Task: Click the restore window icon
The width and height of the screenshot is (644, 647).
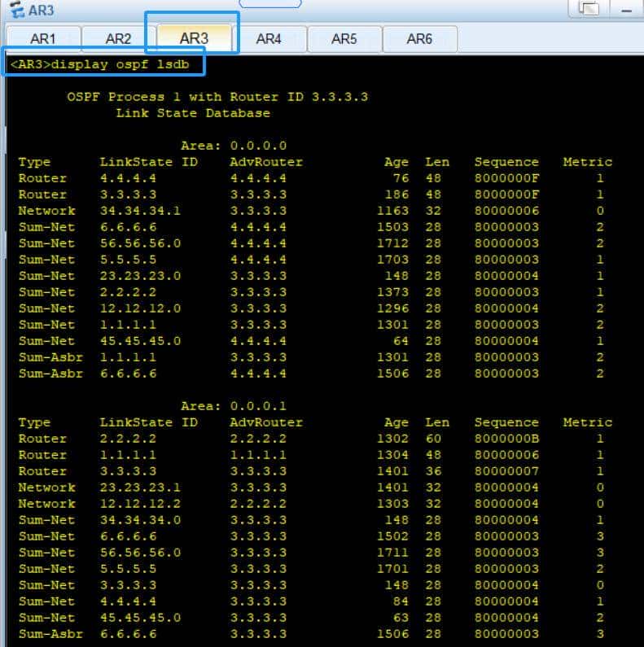Action: 589,8
